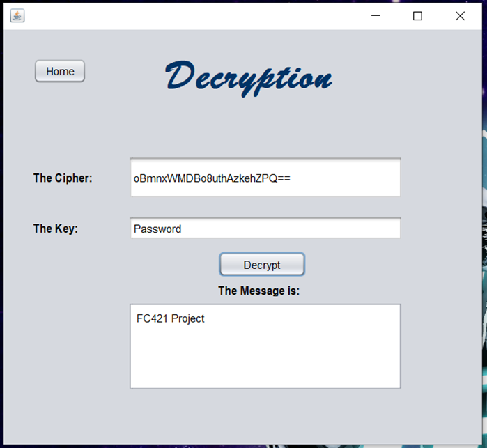Click the Java icon in title bar
This screenshot has height=448, width=487.
tap(17, 15)
